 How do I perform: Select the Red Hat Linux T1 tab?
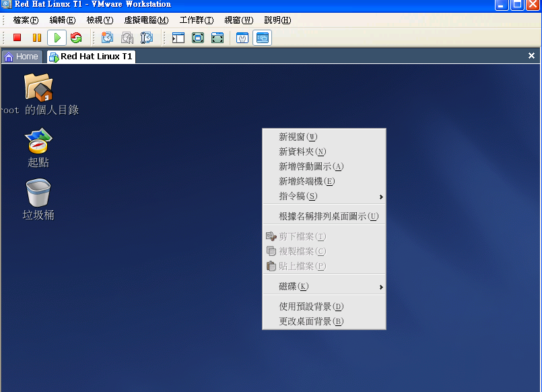91,57
